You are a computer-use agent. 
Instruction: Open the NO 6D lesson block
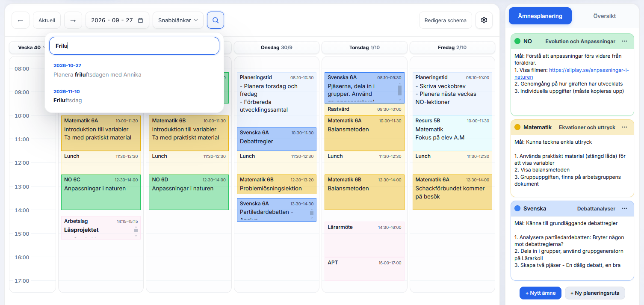coord(189,192)
